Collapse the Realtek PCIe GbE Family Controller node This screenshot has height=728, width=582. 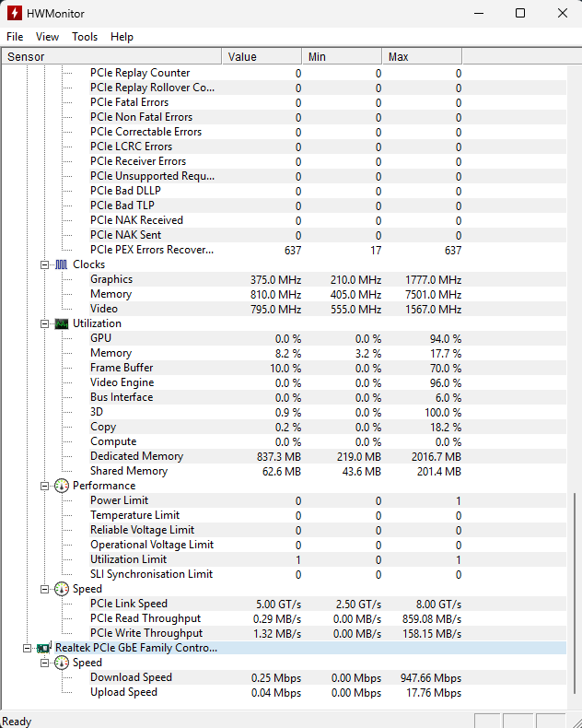(27, 648)
